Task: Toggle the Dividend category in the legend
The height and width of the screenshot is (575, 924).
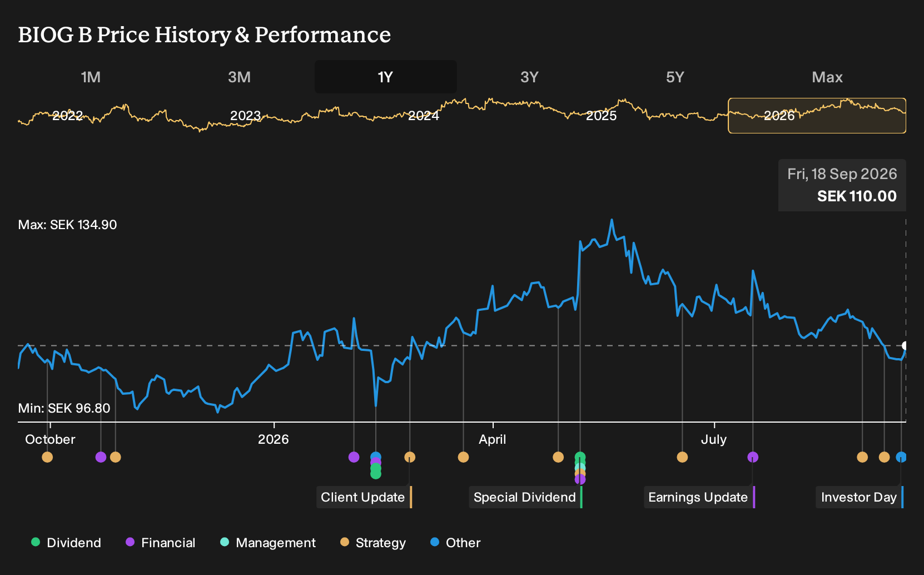Action: pos(66,543)
